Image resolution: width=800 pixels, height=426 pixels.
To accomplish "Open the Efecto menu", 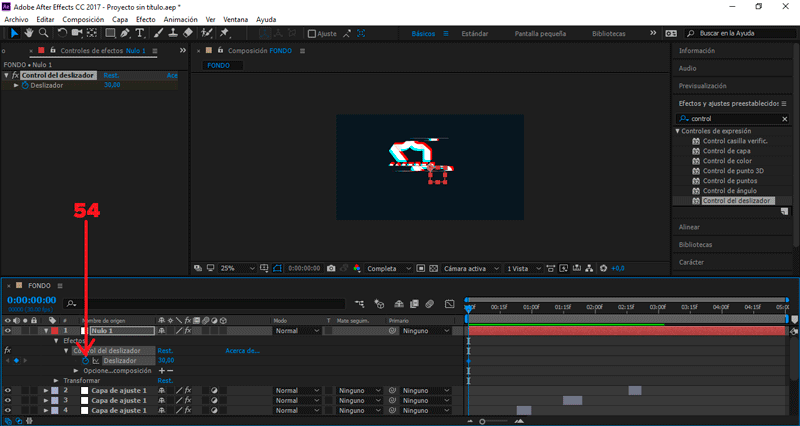I will point(145,19).
